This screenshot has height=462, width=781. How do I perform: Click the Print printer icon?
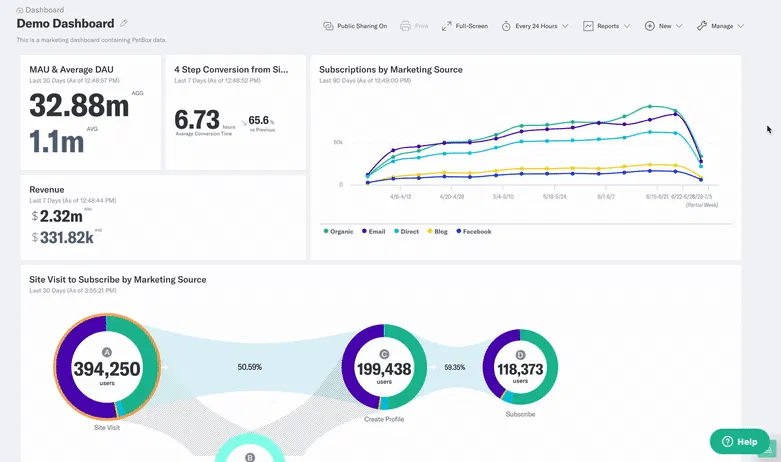coord(405,26)
